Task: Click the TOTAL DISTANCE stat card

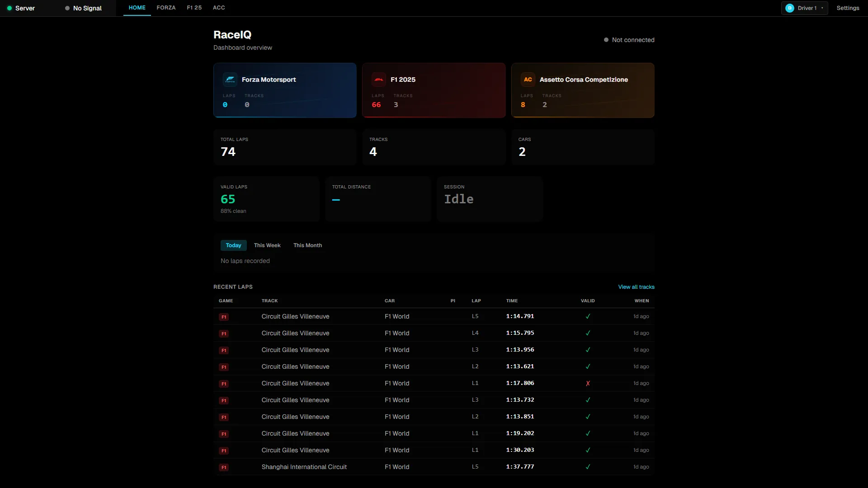Action: tap(378, 199)
